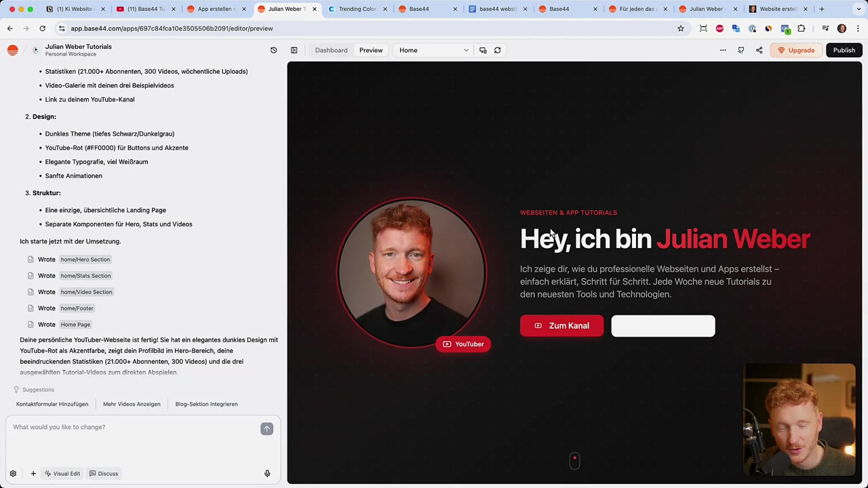
Task: Open the version history clock icon
Action: pos(273,50)
